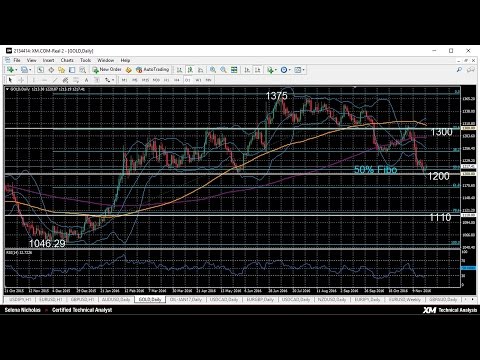Switch timeframe to M1
The width and height of the screenshot is (480, 360).
[124, 80]
